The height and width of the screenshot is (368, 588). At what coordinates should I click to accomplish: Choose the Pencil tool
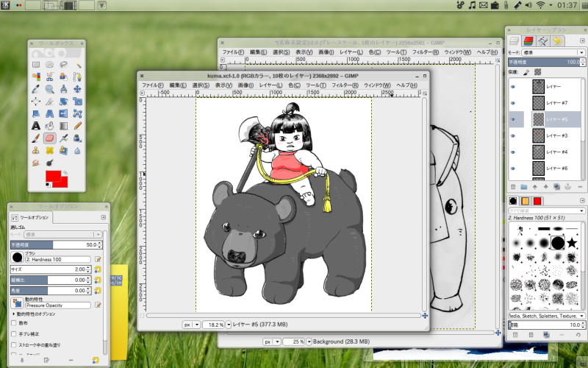(x=77, y=126)
